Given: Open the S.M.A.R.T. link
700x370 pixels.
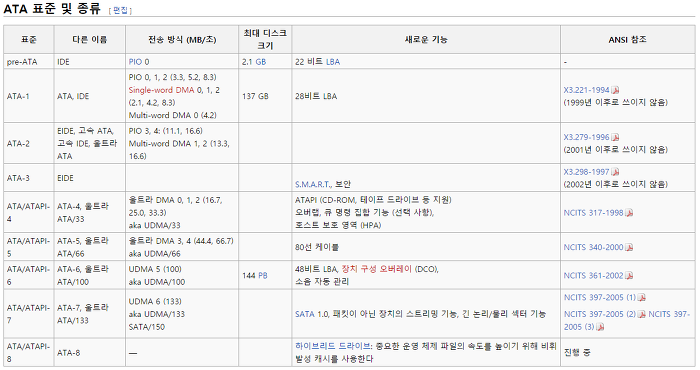Looking at the screenshot, I should coord(313,184).
